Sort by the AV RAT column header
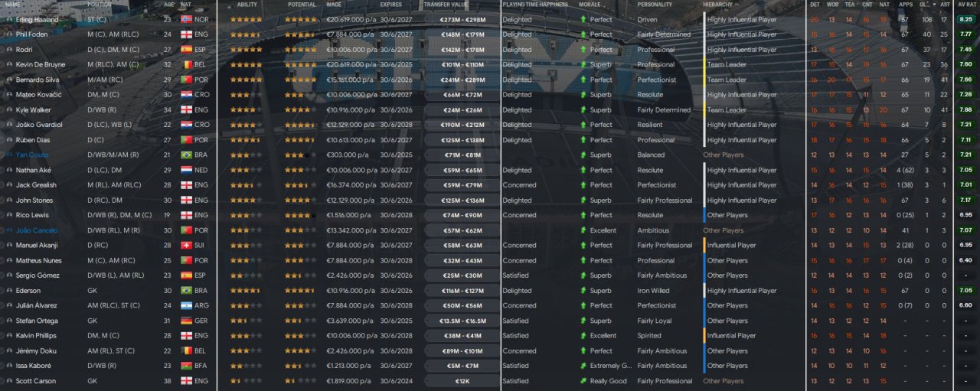Image resolution: width=980 pixels, height=391 pixels. coord(966,5)
